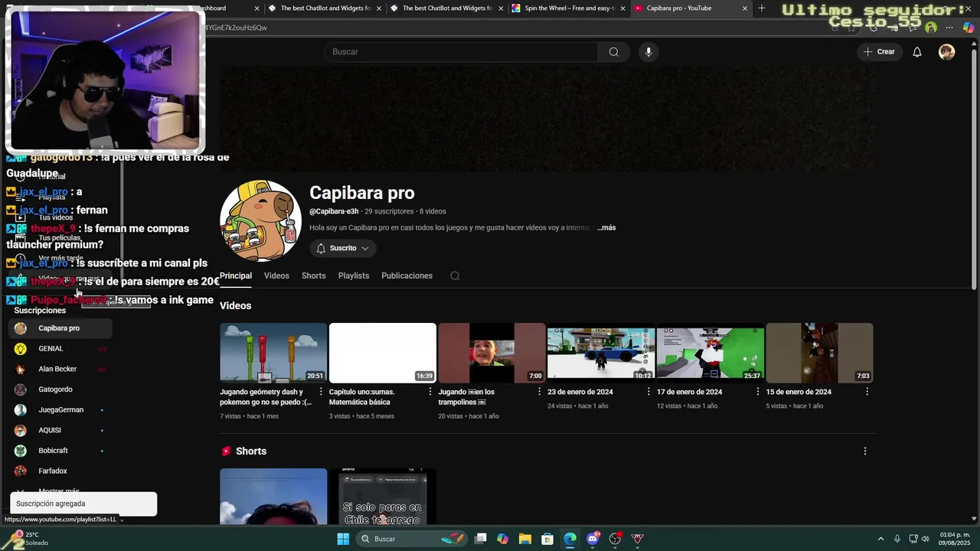Focus the YouTube Buscar field

[x=461, y=52]
